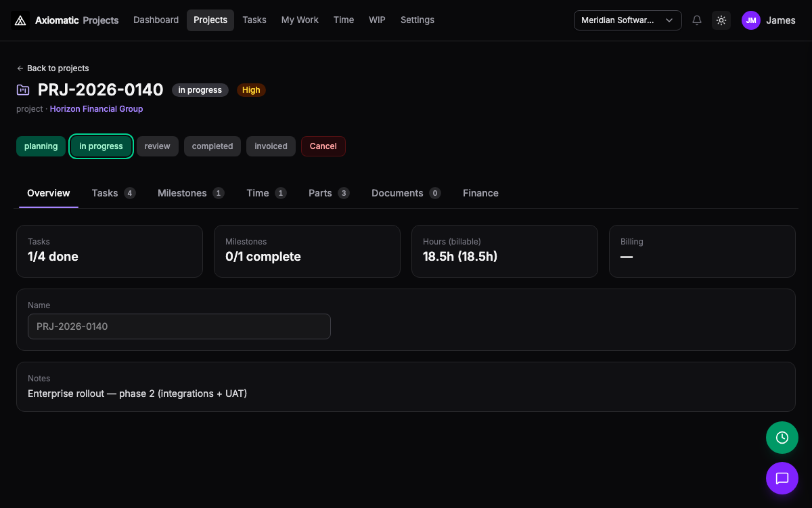Image resolution: width=812 pixels, height=508 pixels.
Task: Click the in progress badge near title
Action: pos(200,90)
